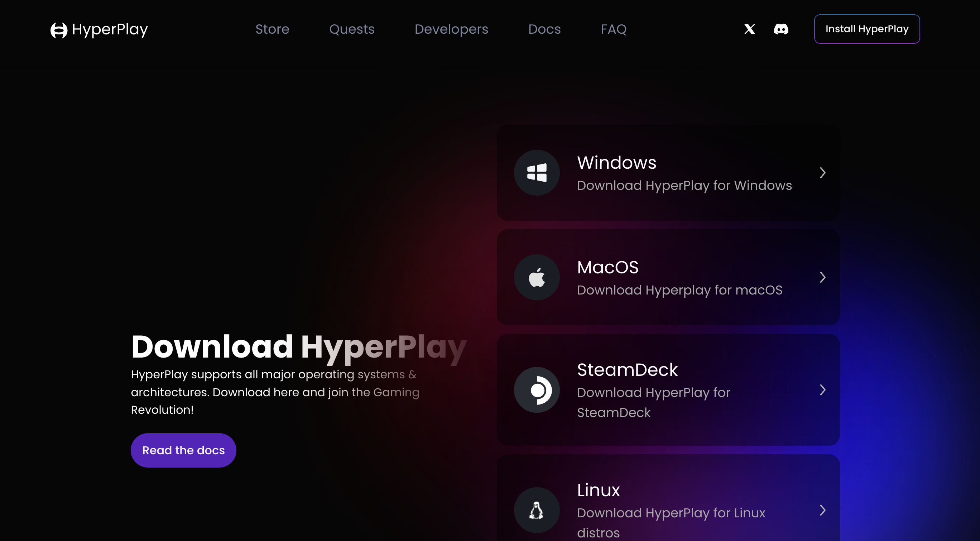Select the MacOS card title

pos(608,267)
